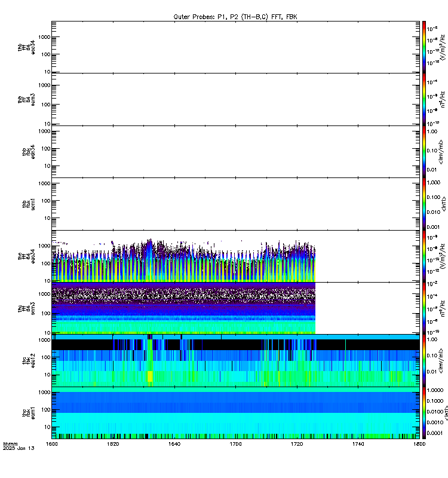Viewport: 448px width, 478px height.
Task: Click the empty thb fbk edc34 panel
Action: [235, 152]
